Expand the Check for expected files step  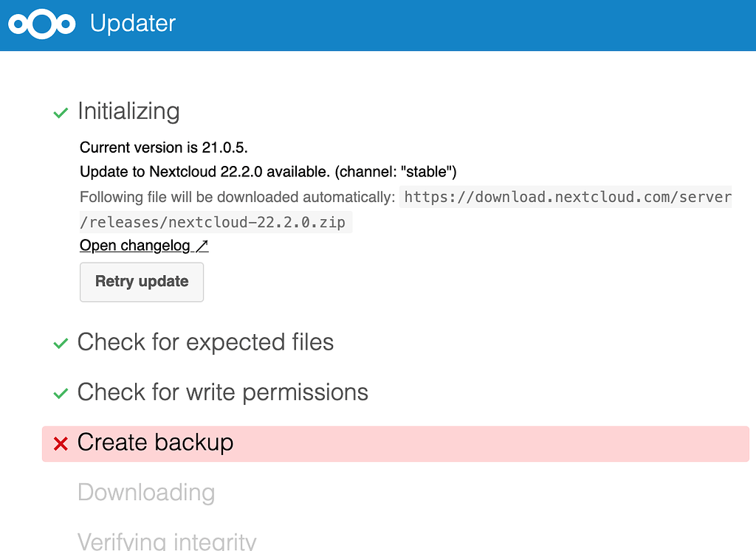pos(206,342)
